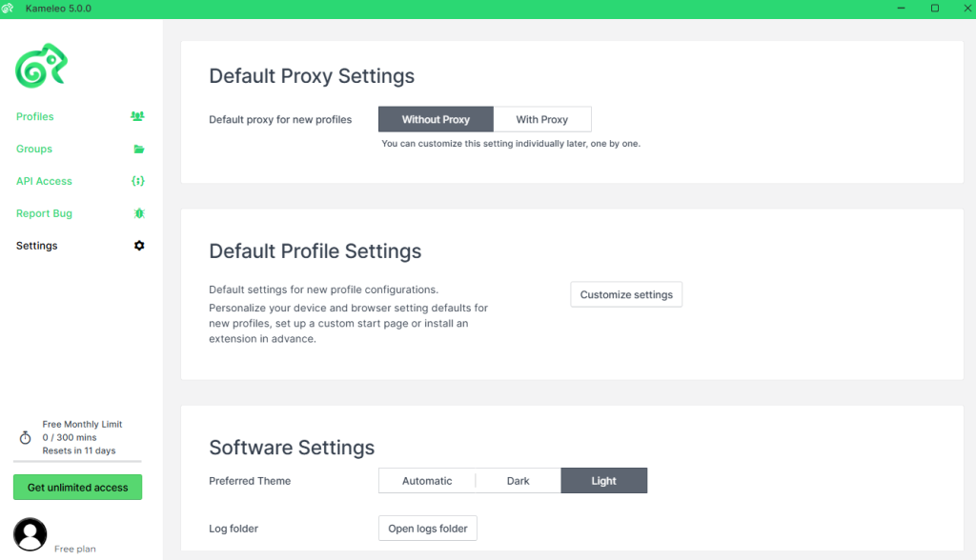This screenshot has height=560, width=976.
Task: Click 'Default proxy for new profiles' label
Action: (280, 119)
